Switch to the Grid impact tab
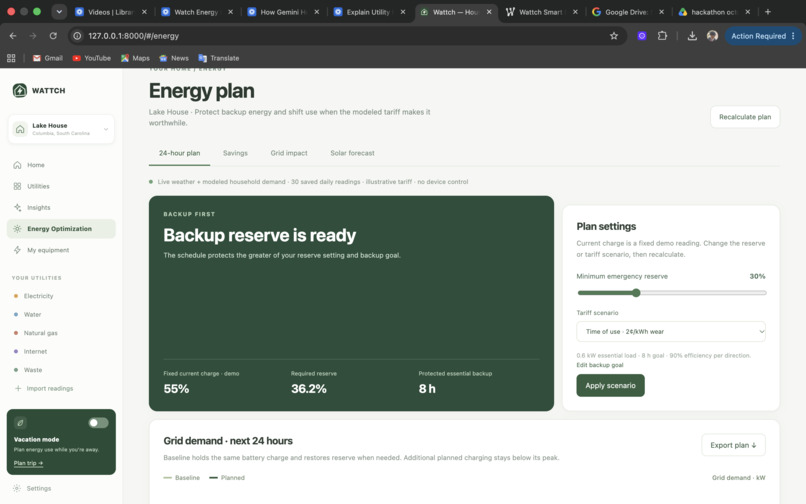Image resolution: width=806 pixels, height=504 pixels. click(289, 153)
